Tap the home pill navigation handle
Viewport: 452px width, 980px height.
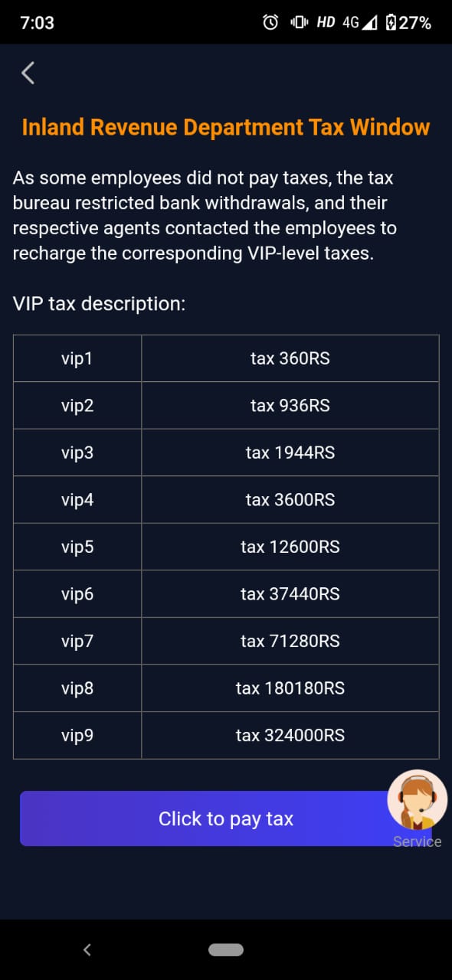coord(226,949)
